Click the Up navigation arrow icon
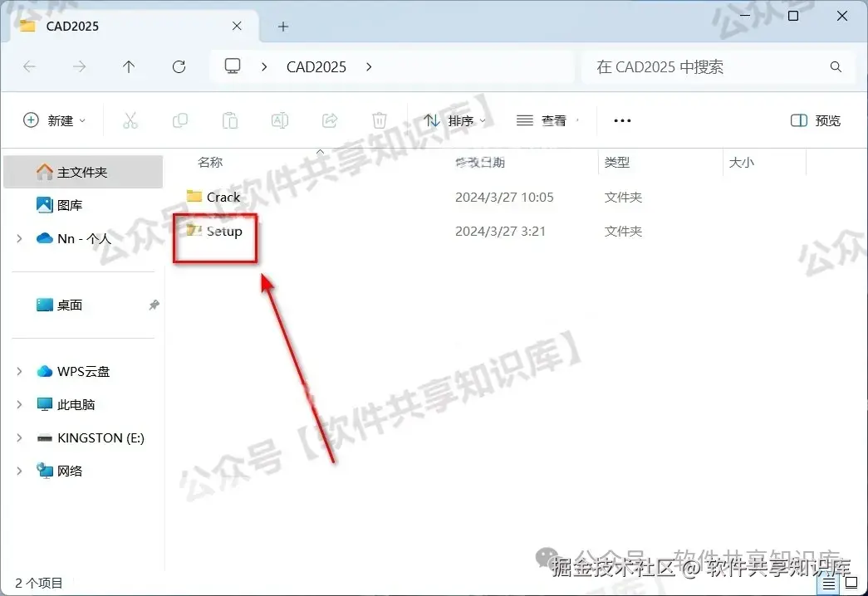The image size is (868, 596). (x=129, y=67)
